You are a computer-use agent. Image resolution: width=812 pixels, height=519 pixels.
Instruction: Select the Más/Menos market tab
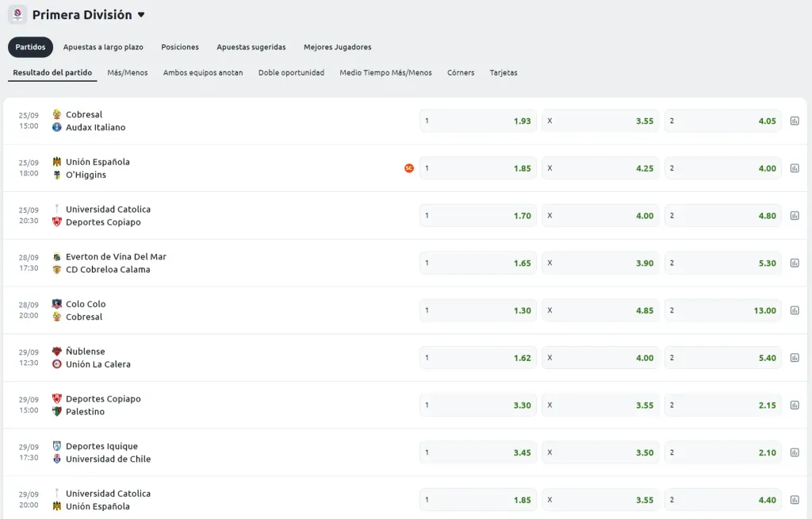click(128, 72)
